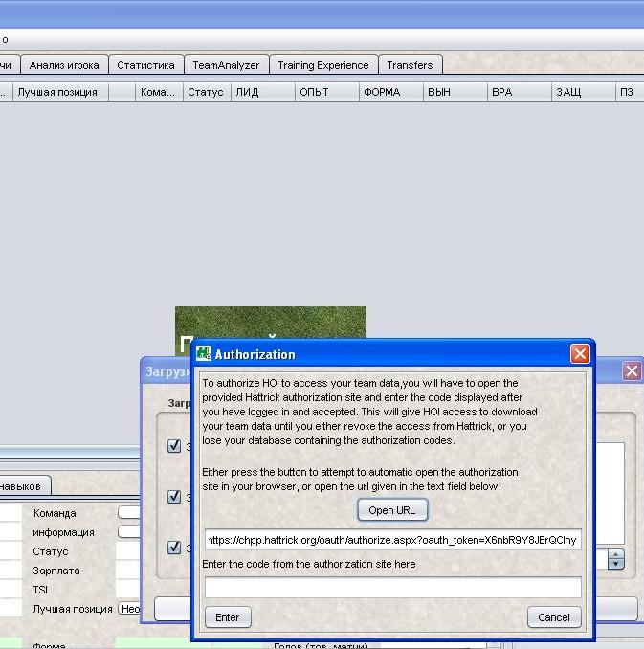
Task: Click the HO! icon in Authorization title bar
Action: tap(204, 353)
